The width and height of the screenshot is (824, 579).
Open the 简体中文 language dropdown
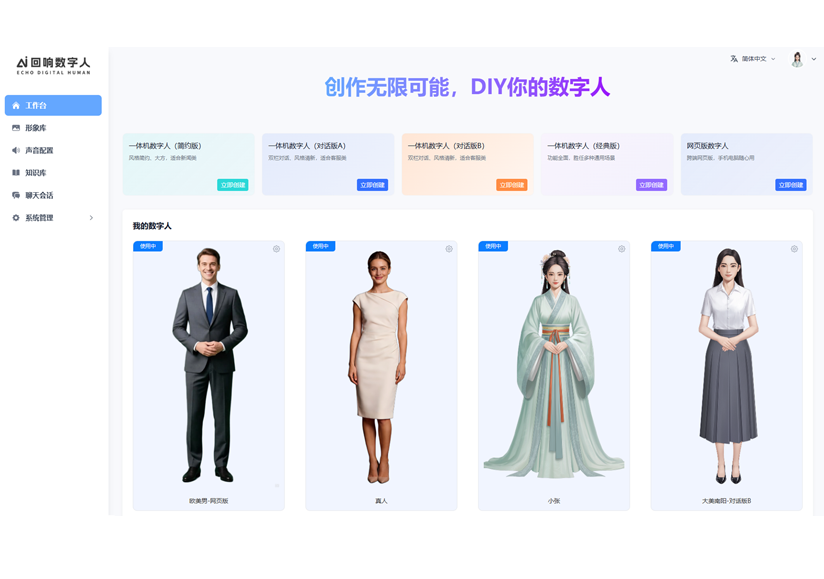coord(754,59)
